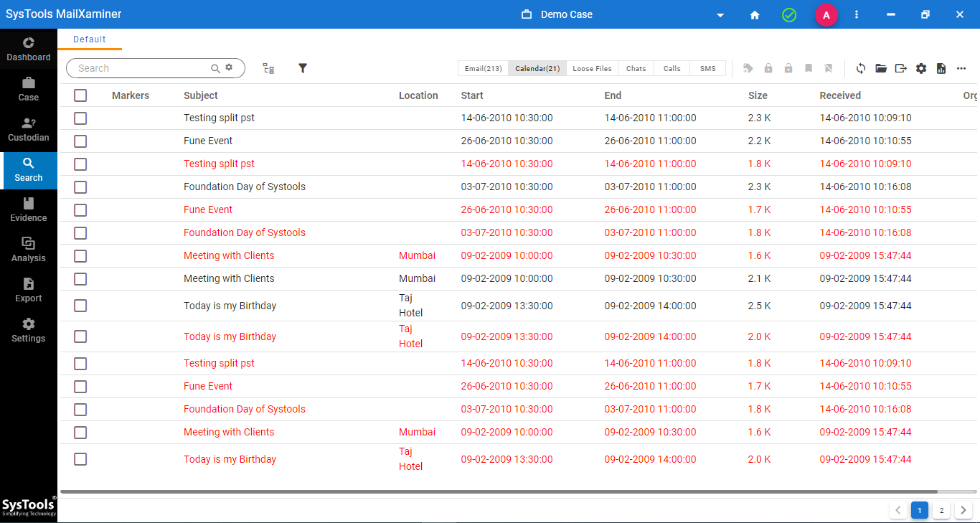Click the open folder toolbar icon
The image size is (980, 523).
pos(881,68)
